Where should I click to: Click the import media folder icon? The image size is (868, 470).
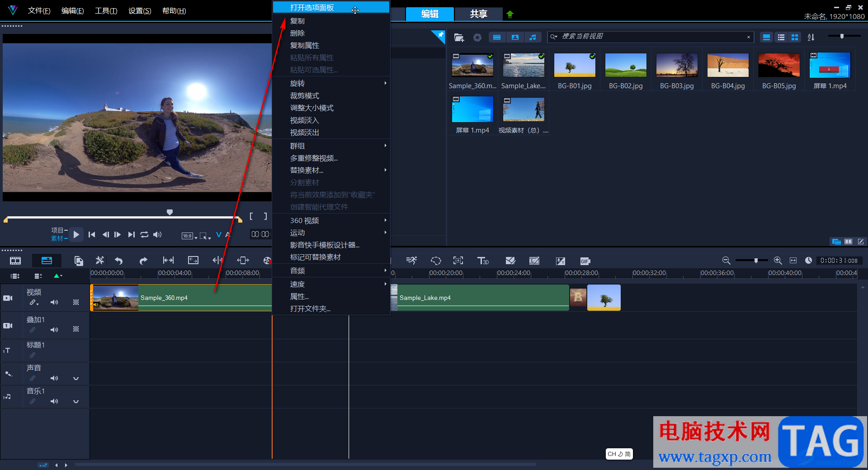[x=459, y=38]
